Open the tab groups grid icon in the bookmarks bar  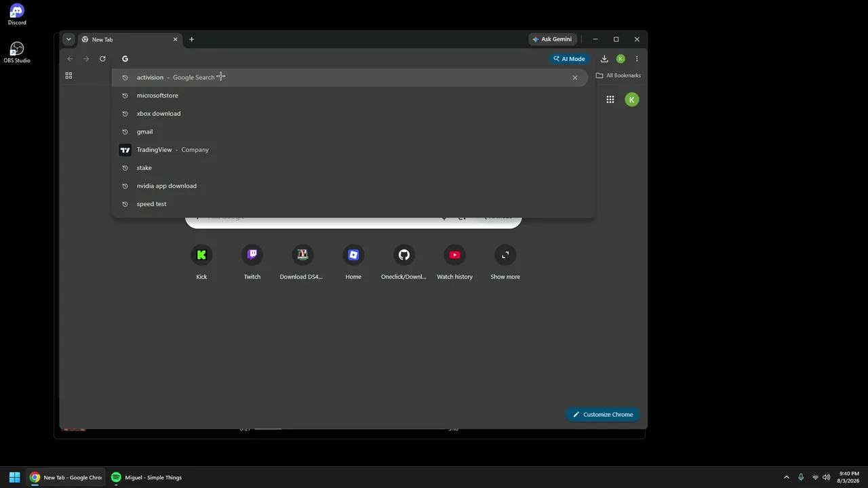tap(68, 75)
